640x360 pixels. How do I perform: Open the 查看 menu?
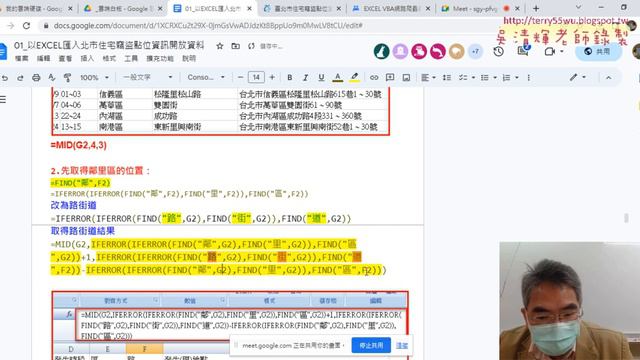(x=65, y=58)
